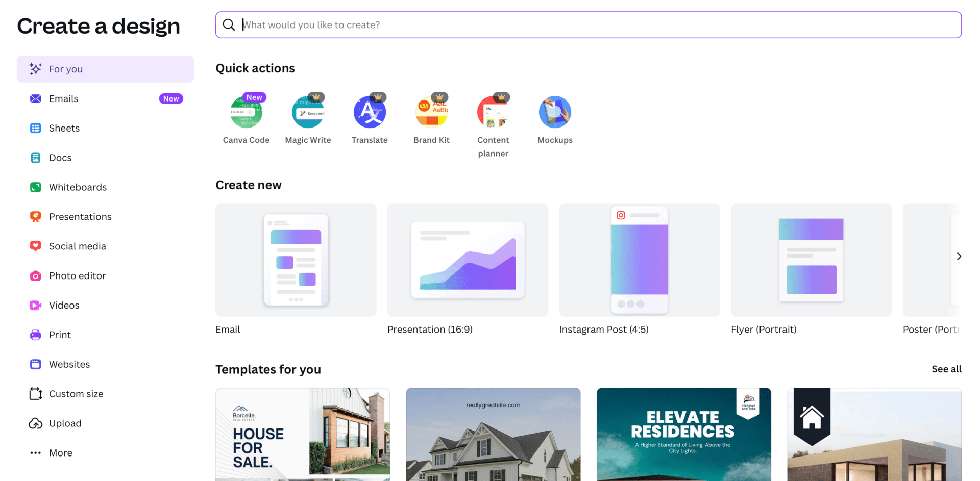Open Custom size options
Screen dimensions: 980x481
point(77,393)
